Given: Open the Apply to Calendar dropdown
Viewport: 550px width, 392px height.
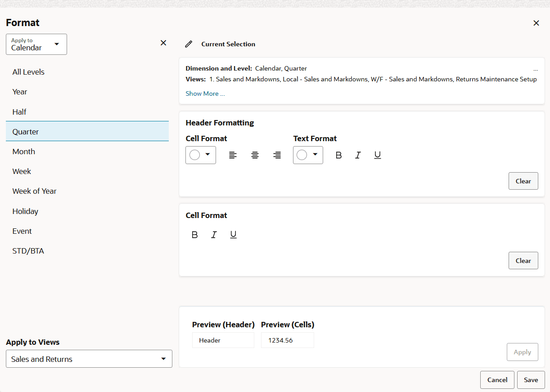Looking at the screenshot, I should click(x=36, y=45).
